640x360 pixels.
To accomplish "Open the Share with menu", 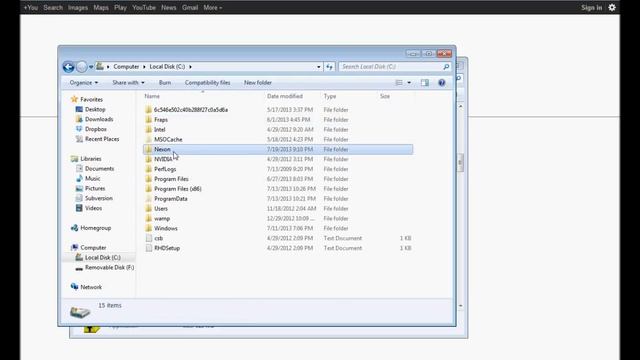I will tap(128, 82).
